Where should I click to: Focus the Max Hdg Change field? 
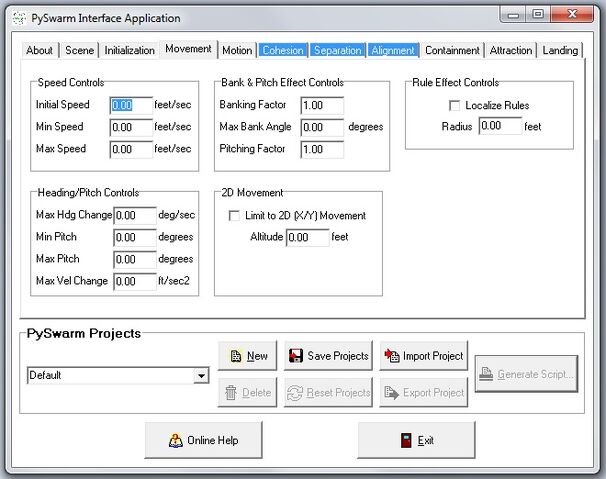pos(135,215)
